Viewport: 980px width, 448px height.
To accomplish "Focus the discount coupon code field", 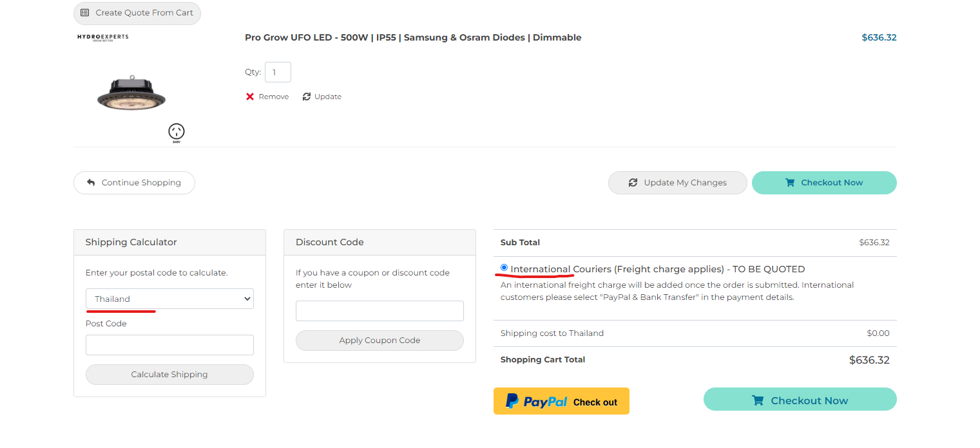I will click(x=380, y=311).
